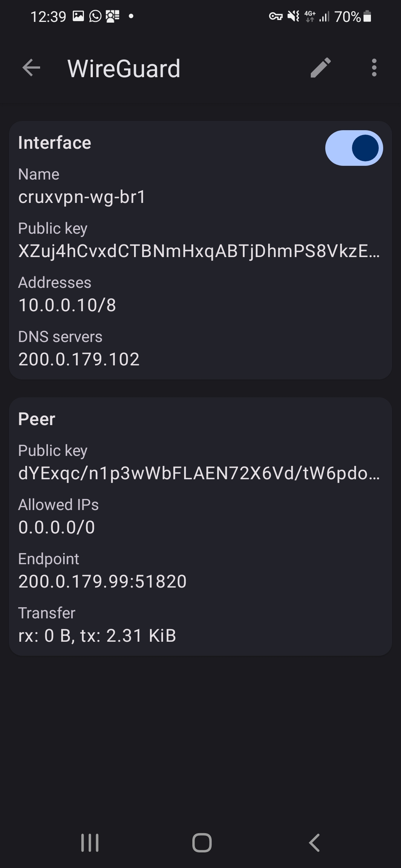Screen dimensions: 401x868
Task: Tap the back arrow in the header
Action: [x=31, y=68]
